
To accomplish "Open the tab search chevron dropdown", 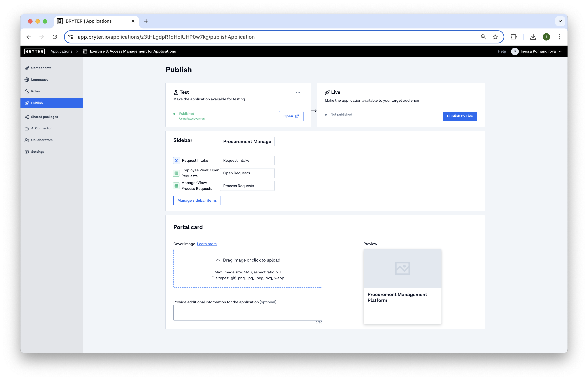I will (x=560, y=21).
